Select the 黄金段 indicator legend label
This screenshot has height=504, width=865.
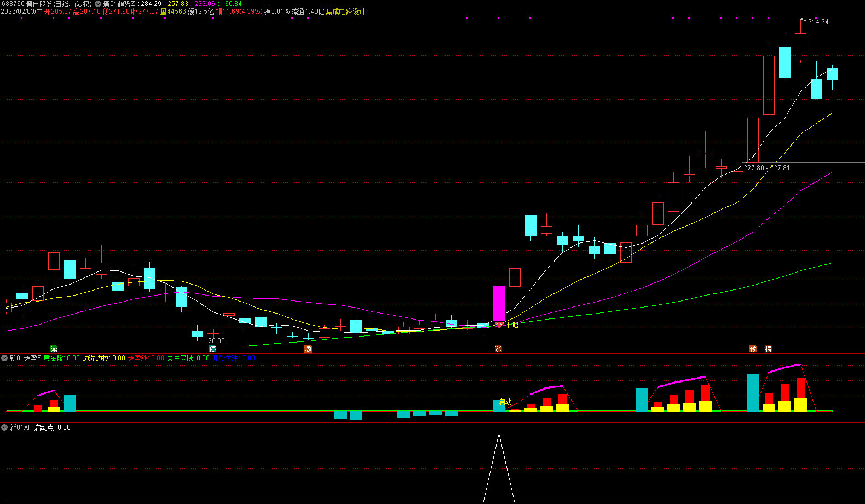click(54, 358)
